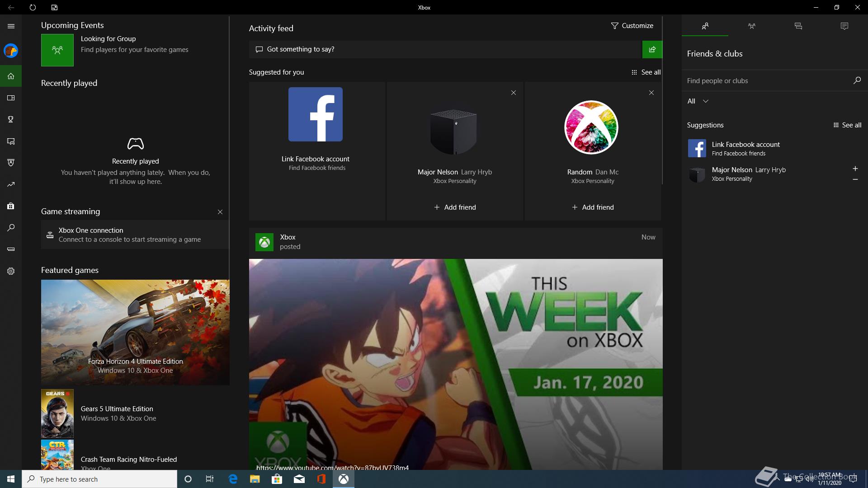Customize the Activity feed
Screen dimensions: 868x488
(632, 26)
